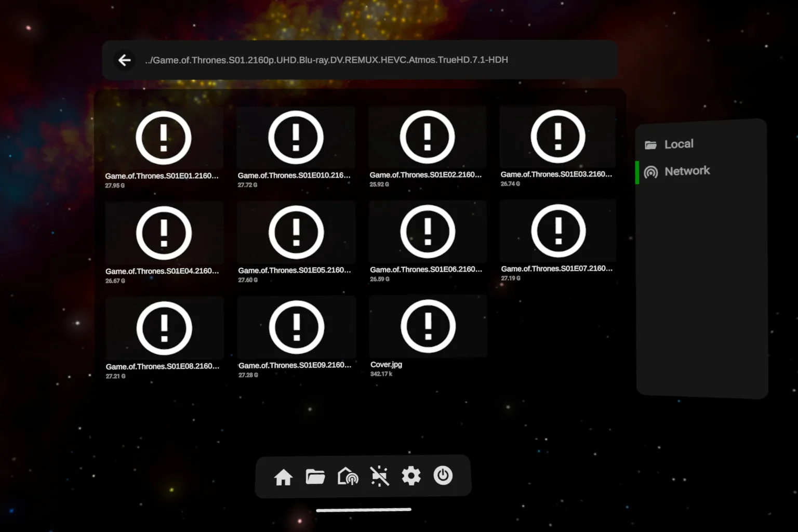Click the S01E06 file name label

426,270
